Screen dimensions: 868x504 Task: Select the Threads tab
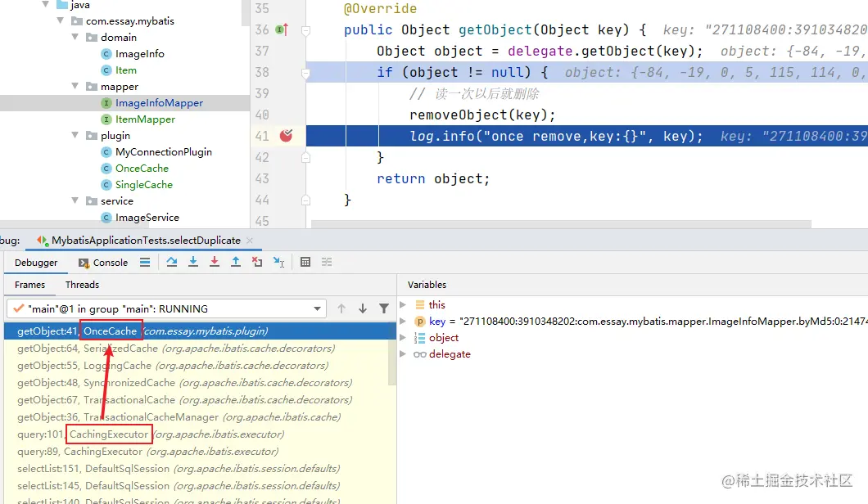(x=82, y=285)
